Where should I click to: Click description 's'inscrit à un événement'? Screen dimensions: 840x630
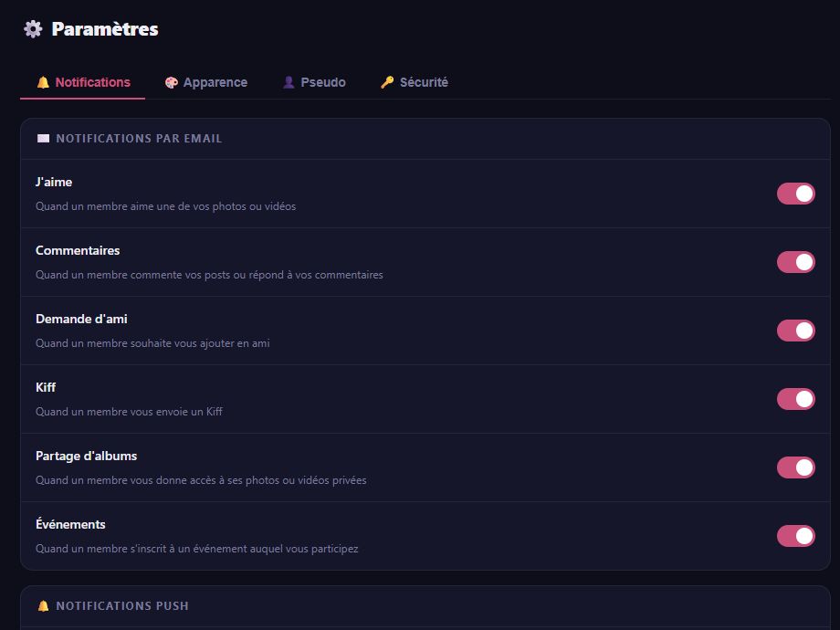tap(196, 549)
